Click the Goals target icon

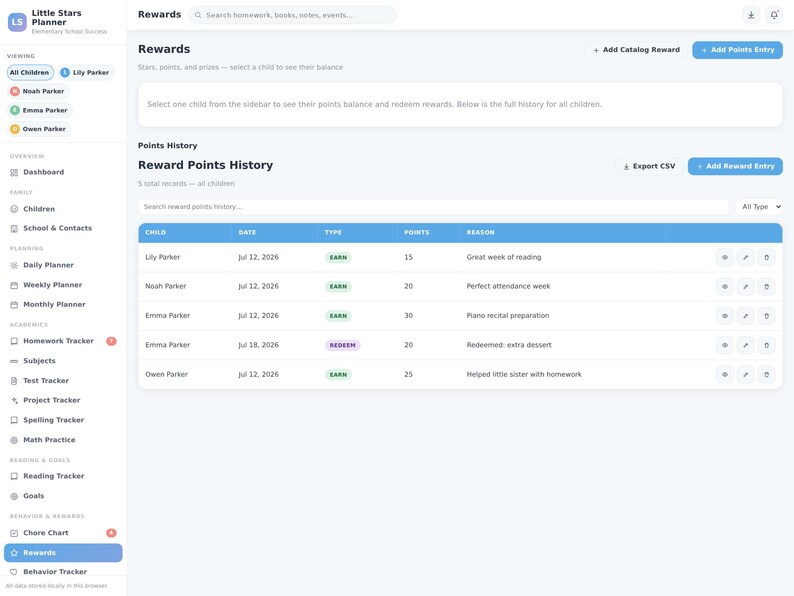click(14, 496)
